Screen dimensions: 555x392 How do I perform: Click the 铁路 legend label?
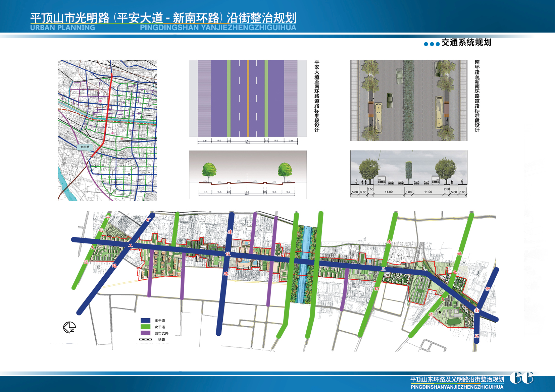pos(161,340)
